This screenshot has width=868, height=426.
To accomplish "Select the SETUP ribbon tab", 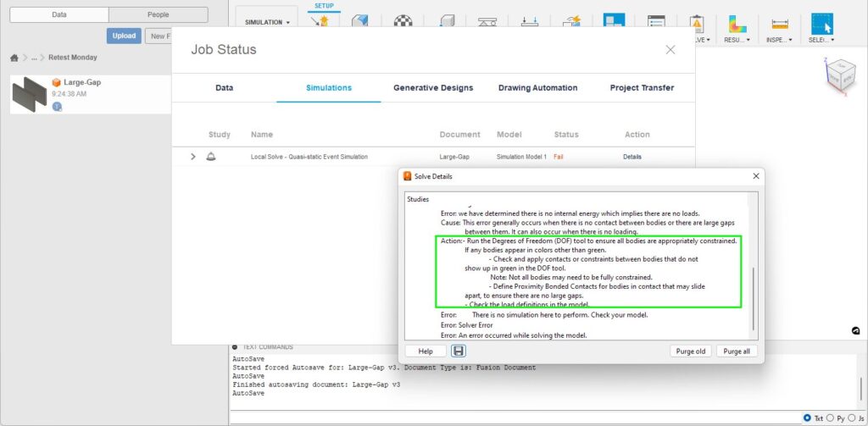I will coord(324,6).
